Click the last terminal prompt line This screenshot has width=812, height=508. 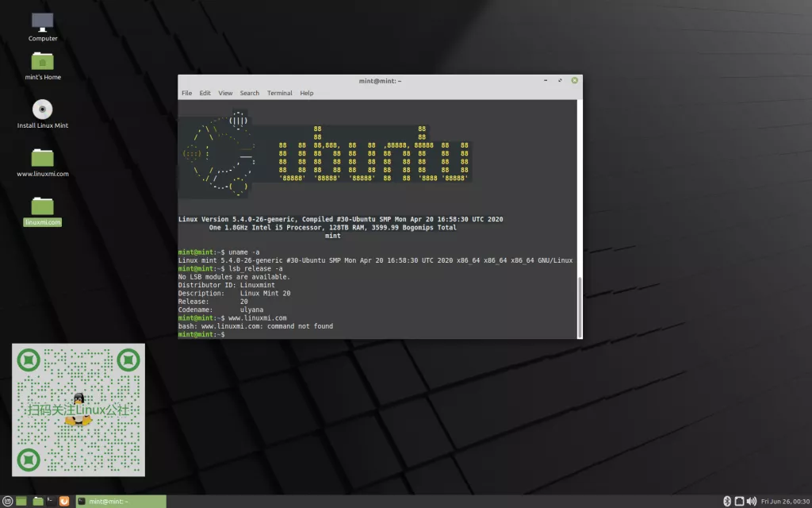click(201, 334)
